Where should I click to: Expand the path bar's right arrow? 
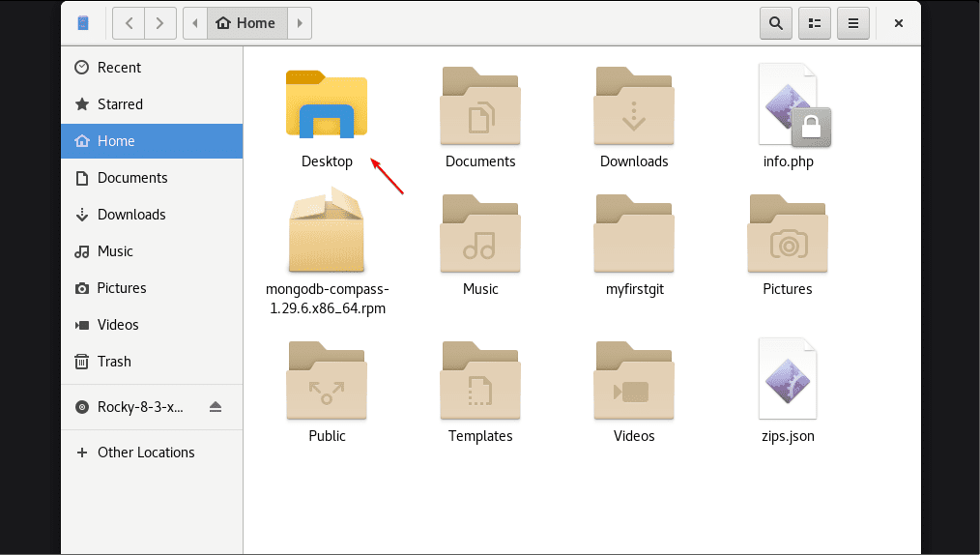[x=300, y=23]
